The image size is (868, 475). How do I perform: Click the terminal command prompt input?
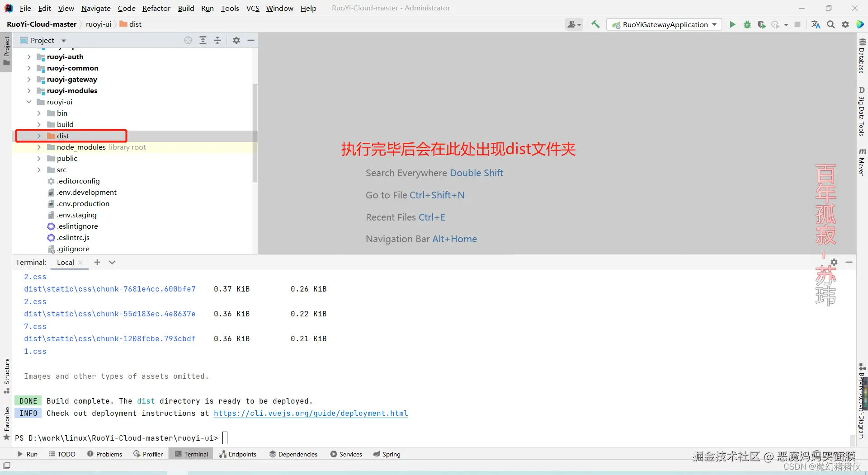pyautogui.click(x=225, y=438)
